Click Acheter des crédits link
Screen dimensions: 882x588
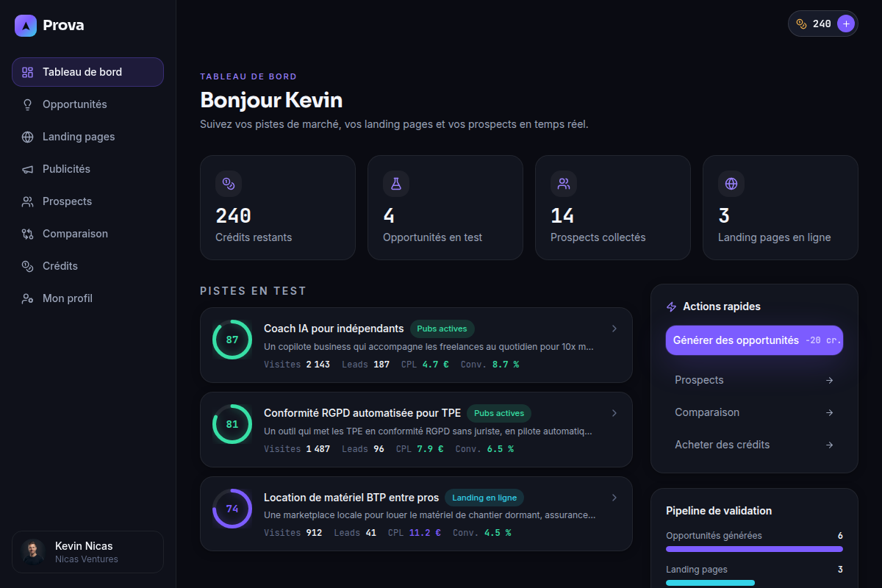[754, 445]
